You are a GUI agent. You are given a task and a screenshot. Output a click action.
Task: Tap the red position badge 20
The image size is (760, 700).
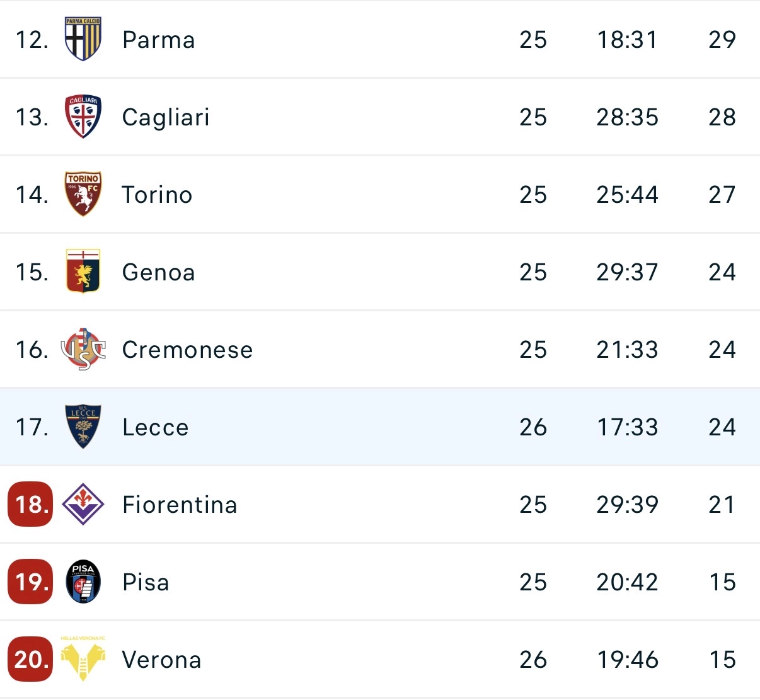pyautogui.click(x=30, y=659)
